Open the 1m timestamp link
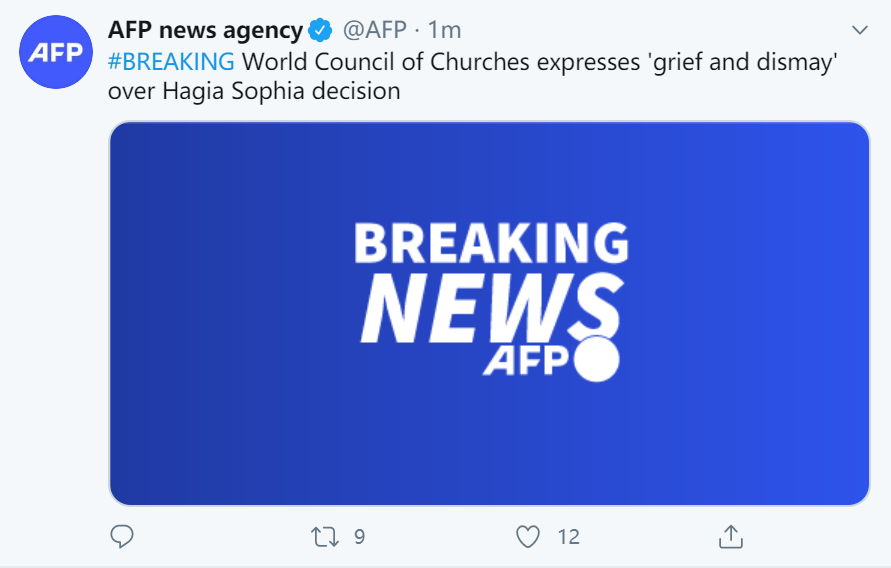Screen dimensions: 891x568 tap(444, 29)
